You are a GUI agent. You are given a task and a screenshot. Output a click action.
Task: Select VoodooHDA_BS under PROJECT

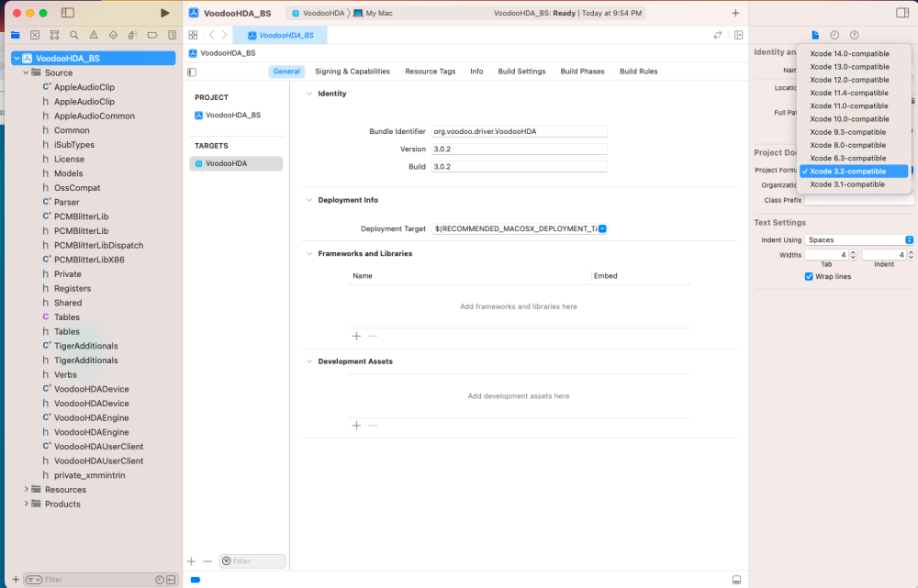(229, 116)
